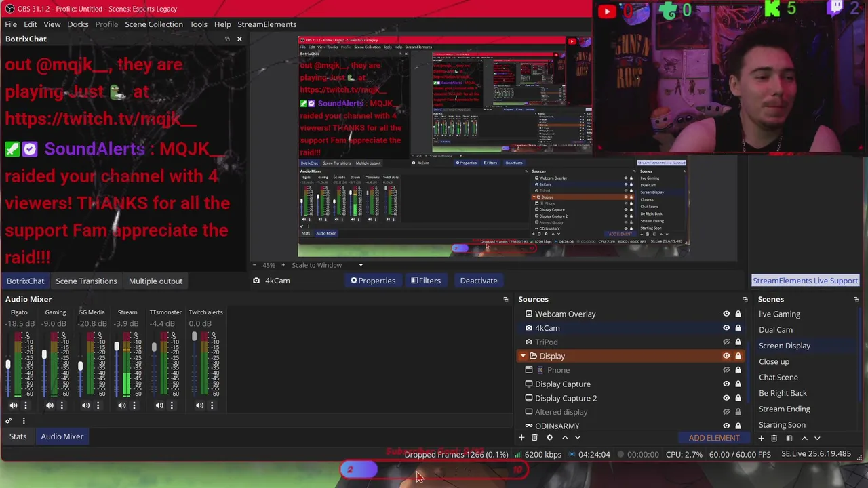Image resolution: width=868 pixels, height=488 pixels.
Task: Mute the Twitch alerts audio channel
Action: pyautogui.click(x=199, y=405)
